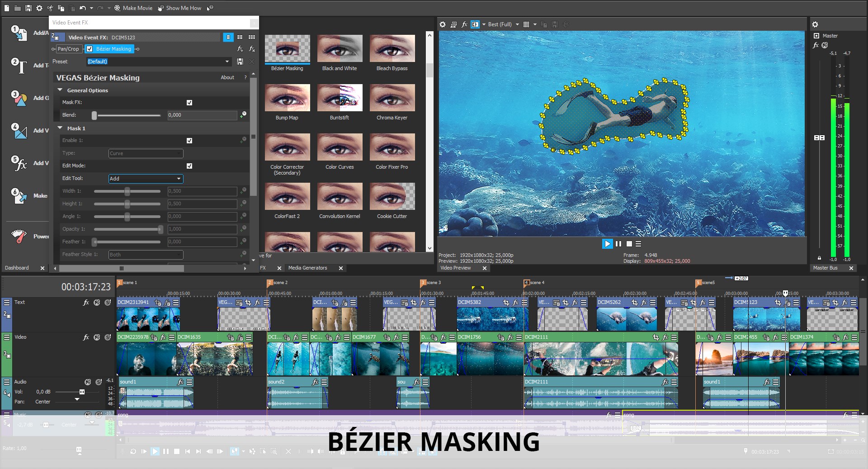Switch to the Media Generators tab
This screenshot has width=868, height=469.
309,268
